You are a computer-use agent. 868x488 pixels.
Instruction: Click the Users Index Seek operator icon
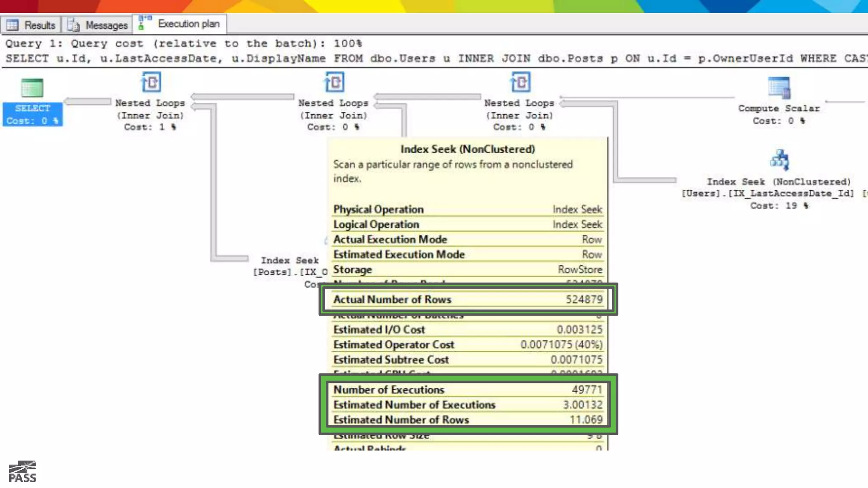(779, 160)
